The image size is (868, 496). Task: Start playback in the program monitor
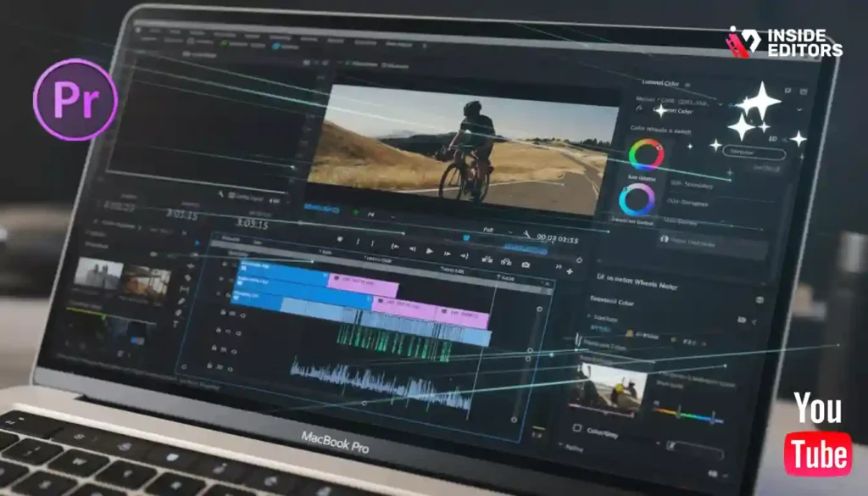(x=429, y=251)
